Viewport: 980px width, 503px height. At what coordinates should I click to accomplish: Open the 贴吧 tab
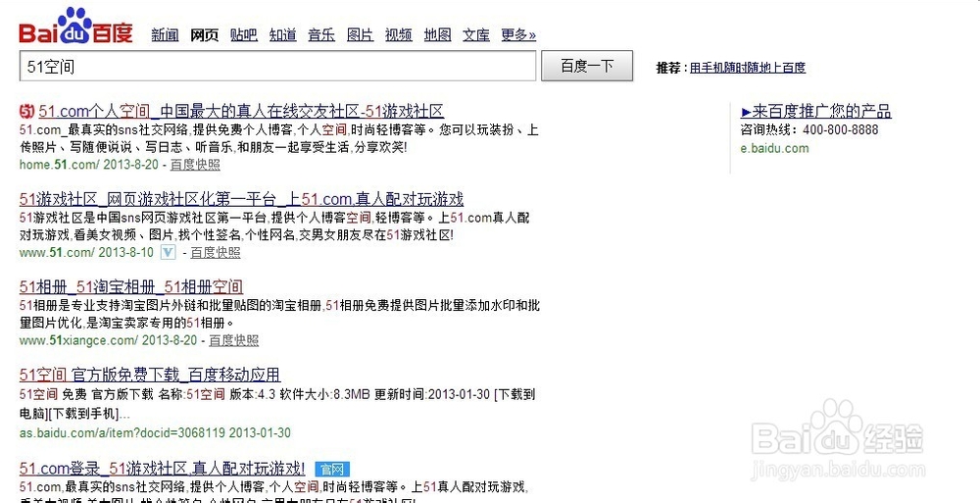click(x=244, y=35)
